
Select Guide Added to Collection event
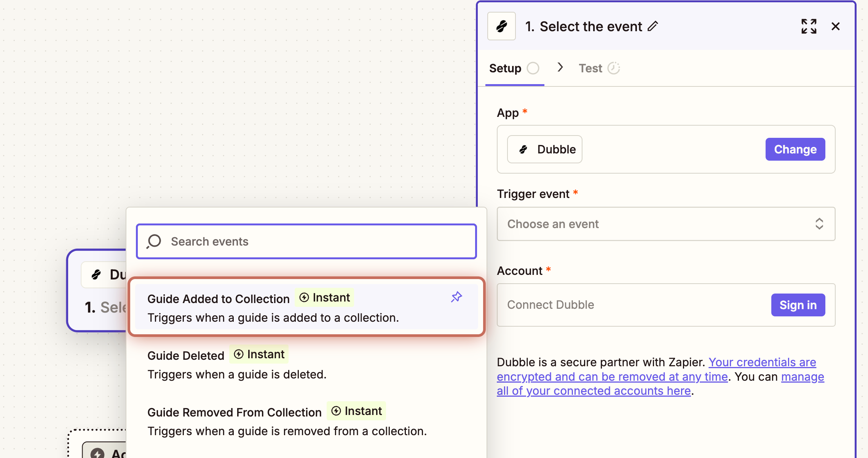coord(306,307)
